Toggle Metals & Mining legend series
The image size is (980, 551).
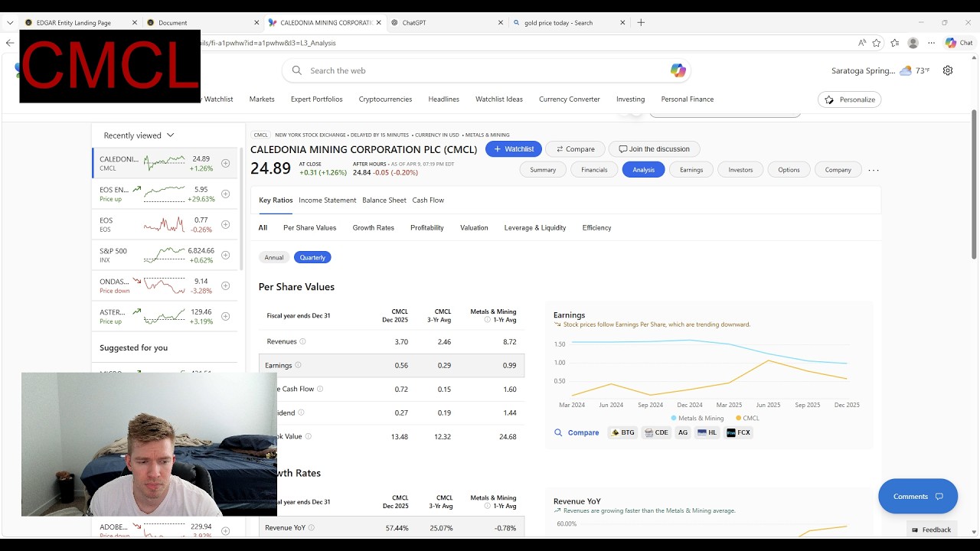coord(697,418)
